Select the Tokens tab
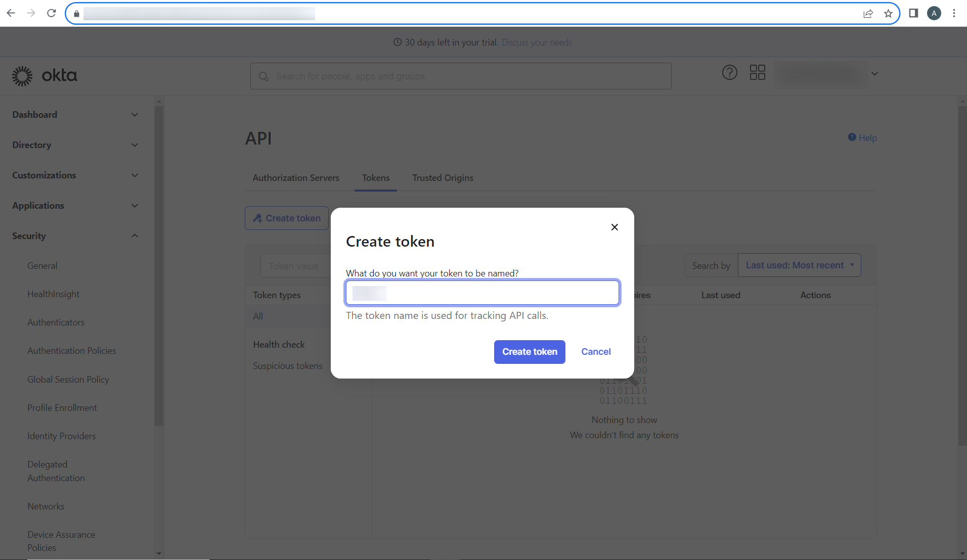The height and width of the screenshot is (560, 967). tap(376, 178)
